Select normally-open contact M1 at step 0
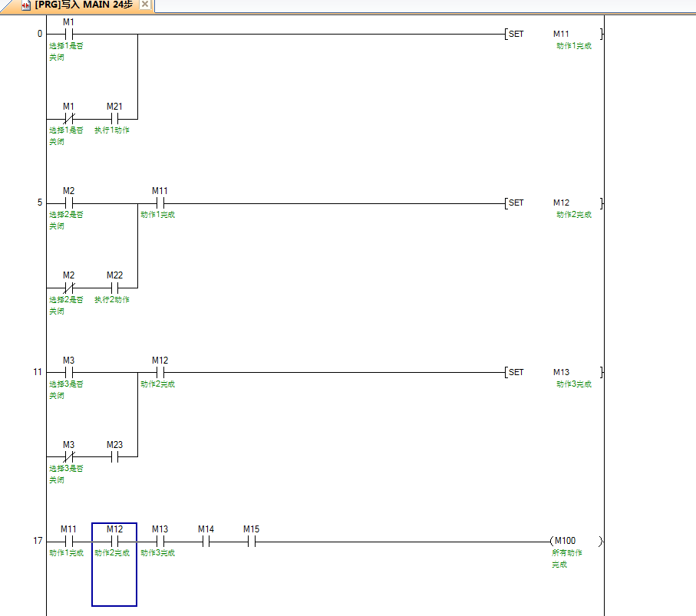 pyautogui.click(x=68, y=34)
